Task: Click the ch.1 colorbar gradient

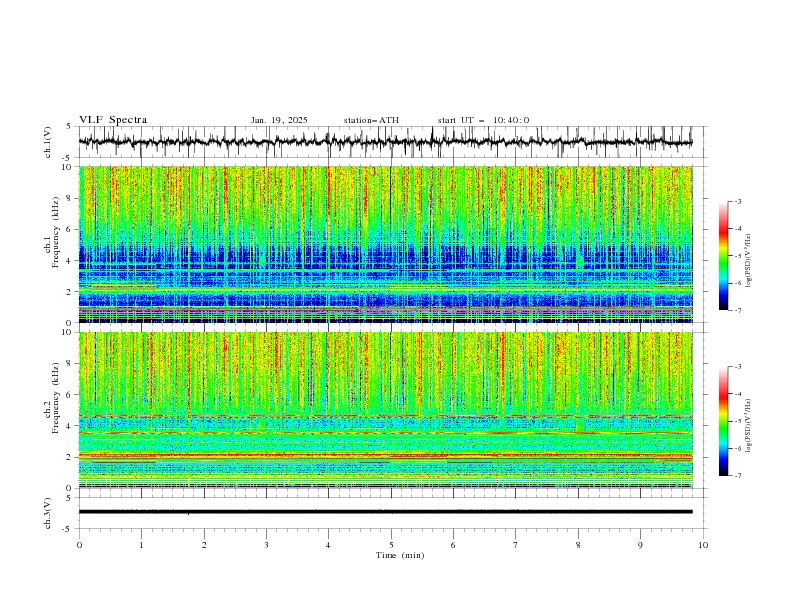Action: point(723,256)
